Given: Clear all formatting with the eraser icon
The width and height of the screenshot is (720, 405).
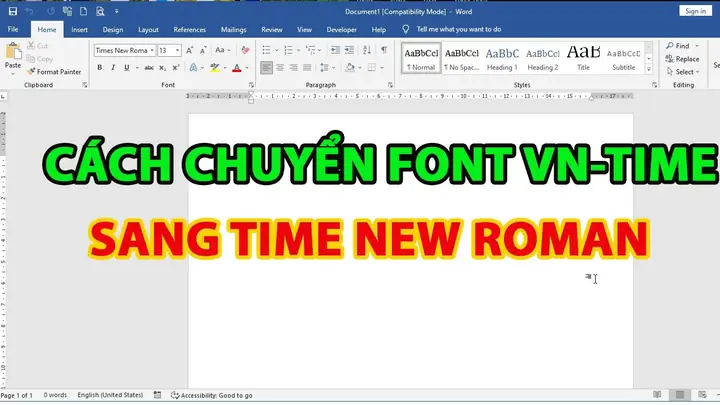Looking at the screenshot, I should (x=245, y=51).
